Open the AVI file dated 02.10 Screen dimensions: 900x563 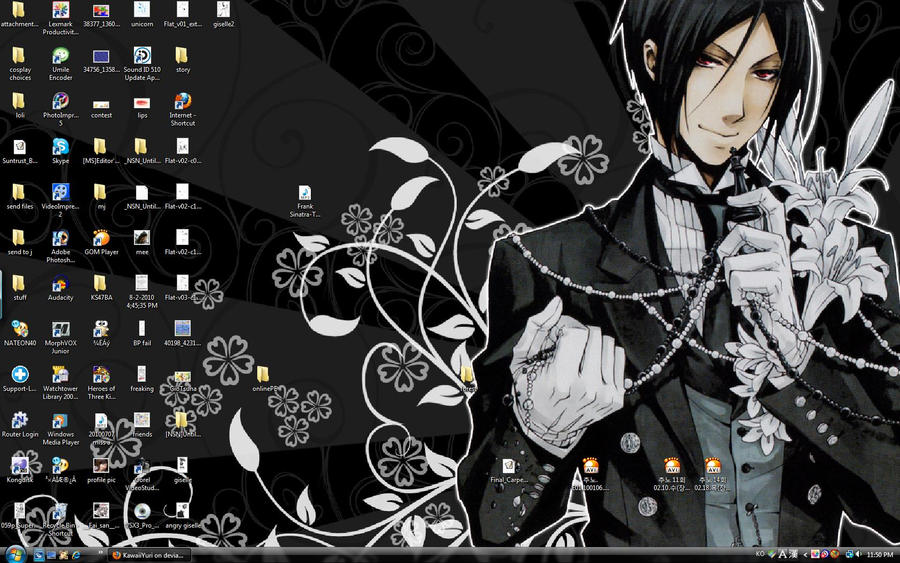tap(672, 474)
